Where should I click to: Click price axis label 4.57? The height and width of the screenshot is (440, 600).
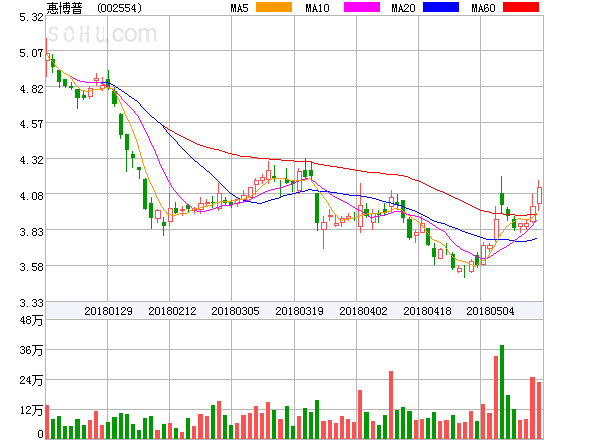click(x=31, y=124)
